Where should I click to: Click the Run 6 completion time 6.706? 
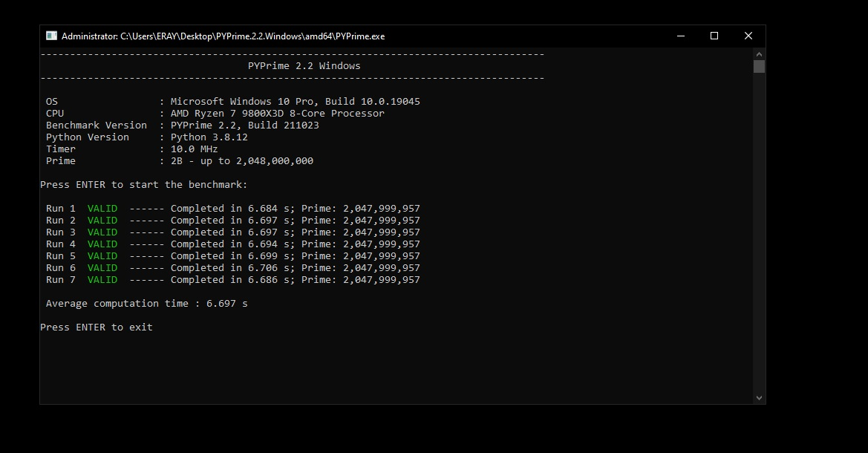(x=263, y=268)
